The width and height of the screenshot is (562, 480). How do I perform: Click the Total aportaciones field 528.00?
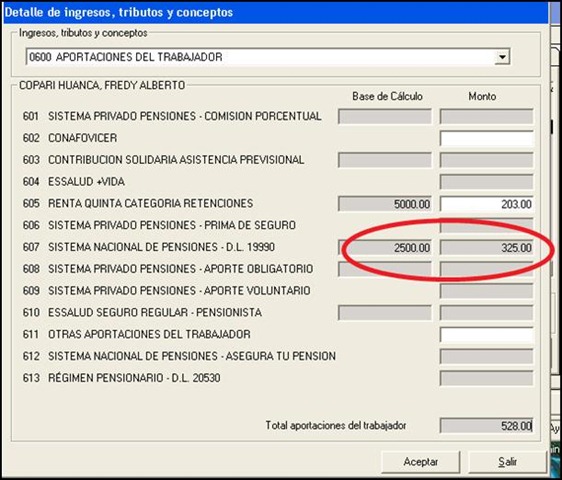[486, 426]
